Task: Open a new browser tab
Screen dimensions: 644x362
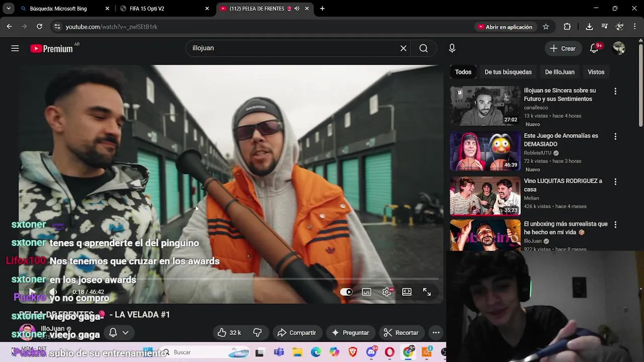Action: (322, 9)
